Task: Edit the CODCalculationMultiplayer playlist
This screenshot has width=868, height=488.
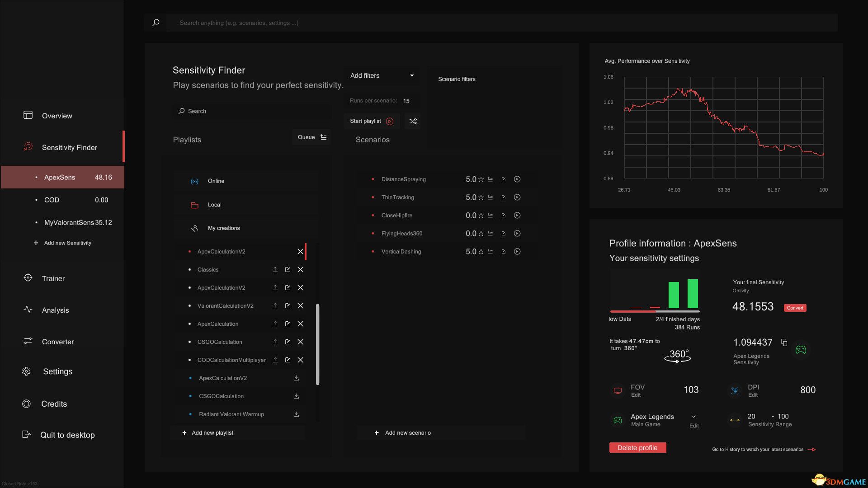Action: coord(288,360)
